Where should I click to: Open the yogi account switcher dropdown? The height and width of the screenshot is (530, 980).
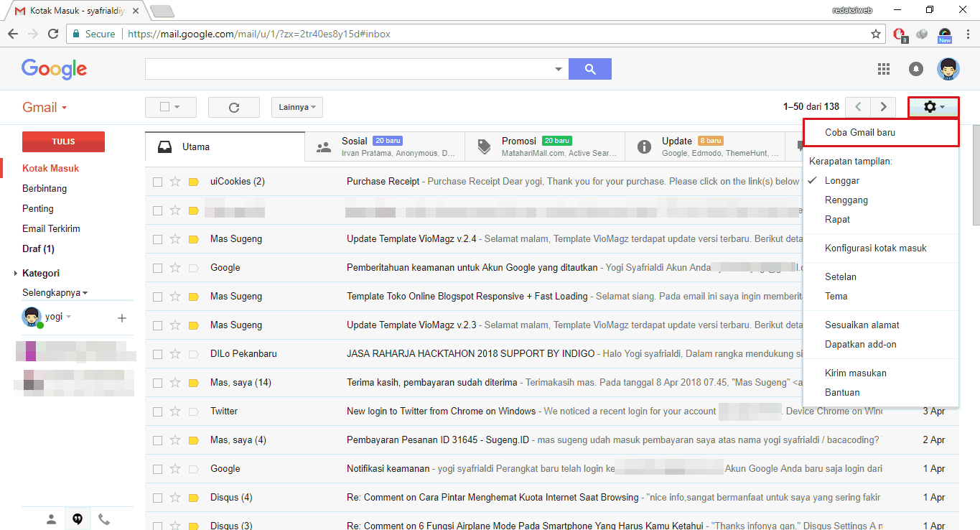(x=69, y=317)
